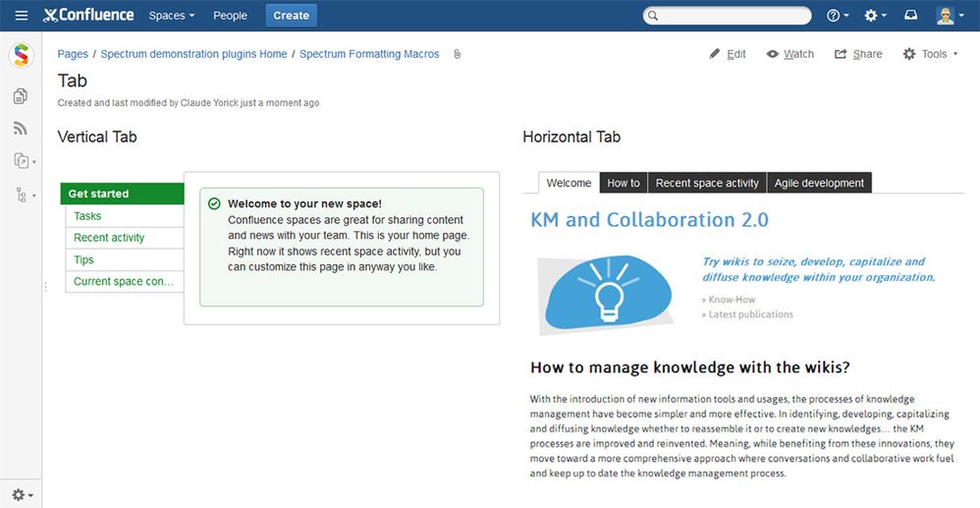Click How to manage knowledge heading

click(690, 367)
